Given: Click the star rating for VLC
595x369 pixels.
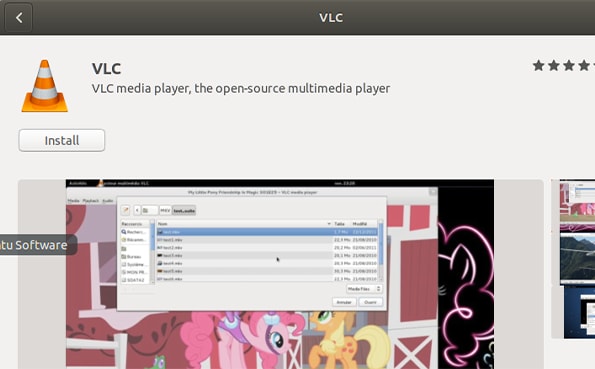Looking at the screenshot, I should (x=564, y=66).
